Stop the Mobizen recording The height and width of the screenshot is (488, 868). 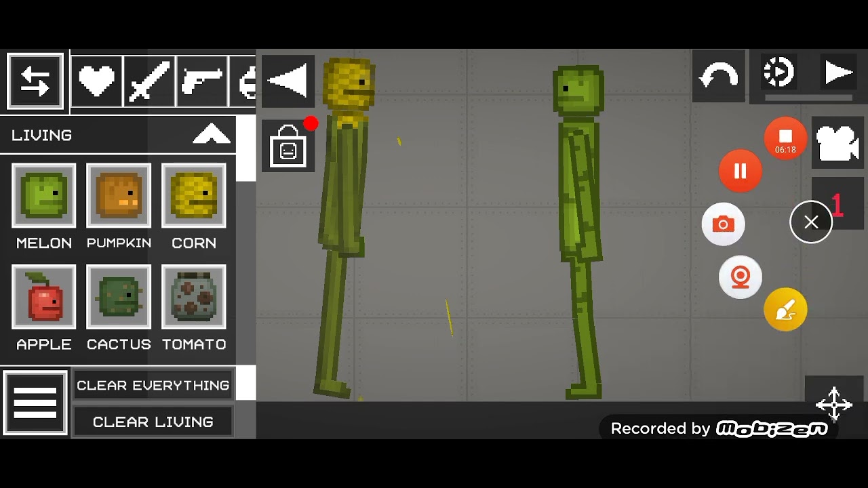pyautogui.click(x=785, y=139)
